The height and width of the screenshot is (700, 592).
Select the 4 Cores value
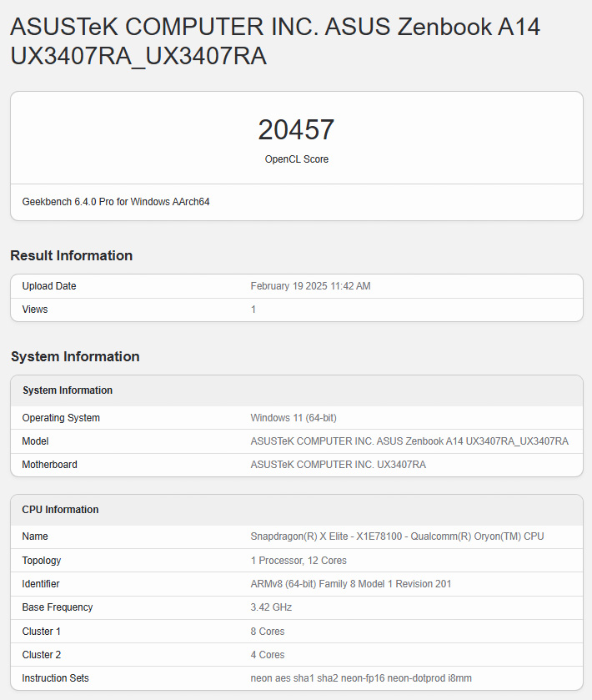pyautogui.click(x=268, y=655)
